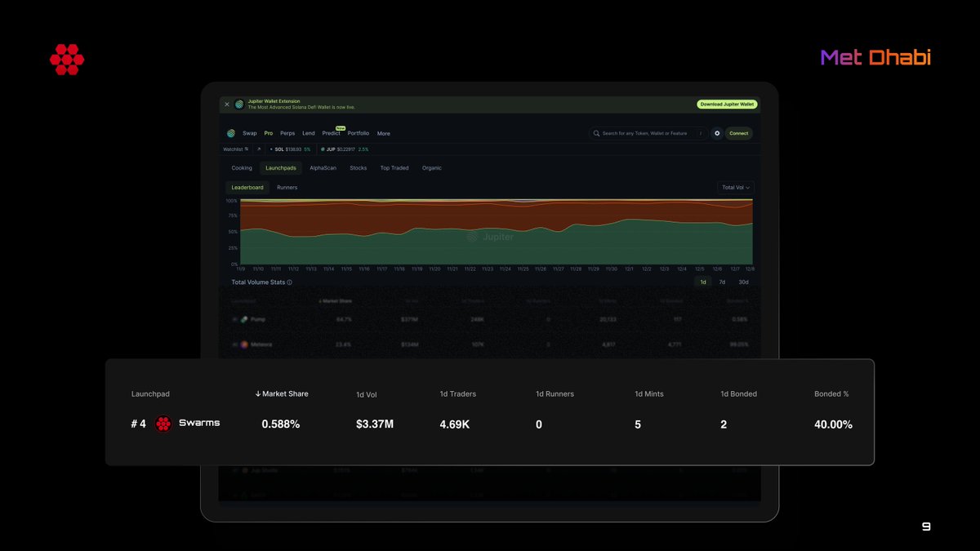The width and height of the screenshot is (980, 551).
Task: Click the Watchlist sort arrows icon
Action: point(247,149)
